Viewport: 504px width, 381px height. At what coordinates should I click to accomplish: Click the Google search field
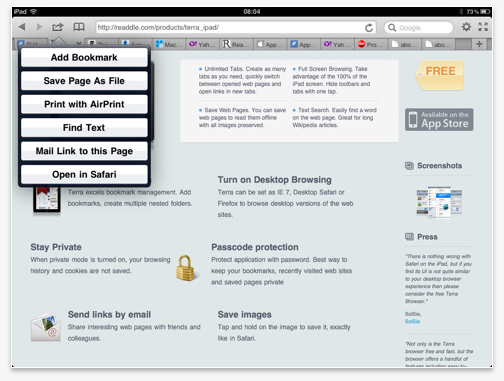click(419, 28)
